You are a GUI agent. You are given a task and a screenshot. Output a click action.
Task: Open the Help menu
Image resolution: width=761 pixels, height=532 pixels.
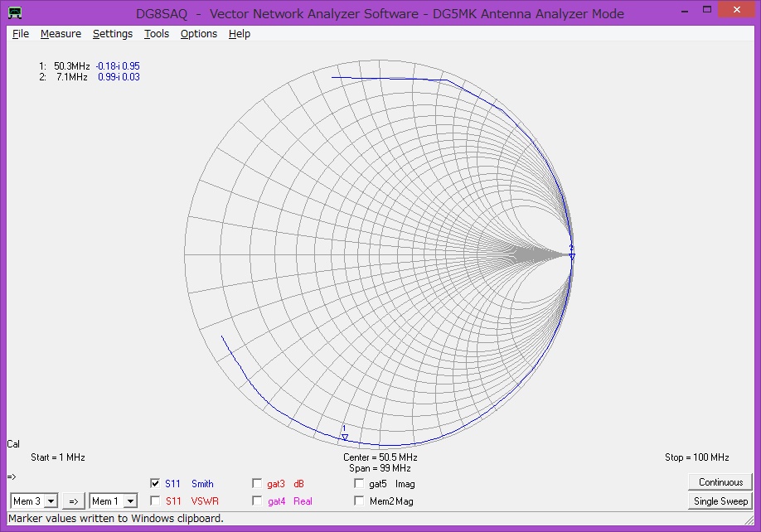point(240,33)
